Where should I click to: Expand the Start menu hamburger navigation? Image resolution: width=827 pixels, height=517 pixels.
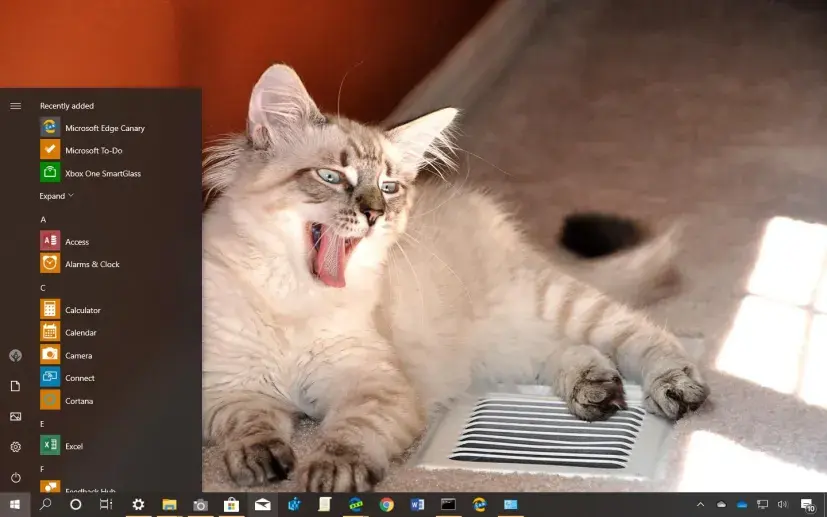(x=15, y=105)
